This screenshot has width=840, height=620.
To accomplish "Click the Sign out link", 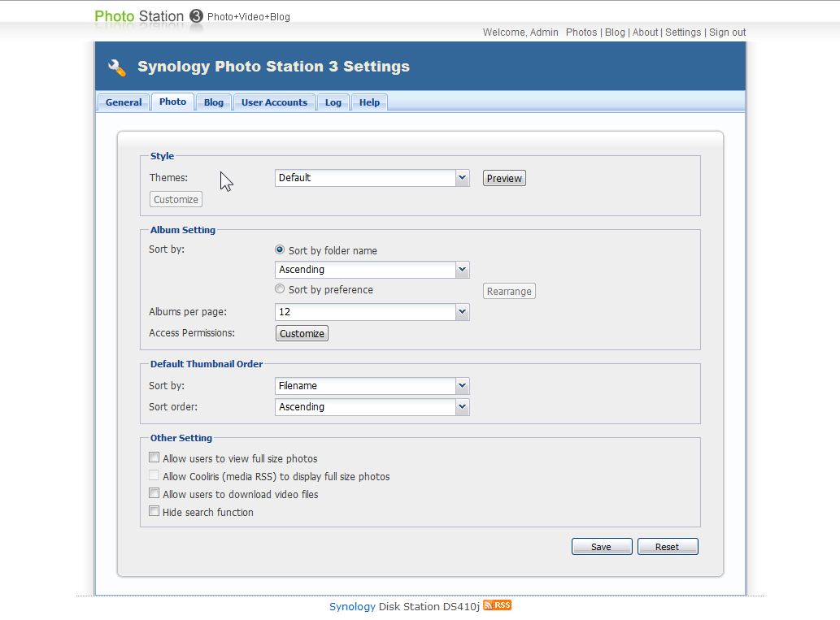I will coord(727,33).
